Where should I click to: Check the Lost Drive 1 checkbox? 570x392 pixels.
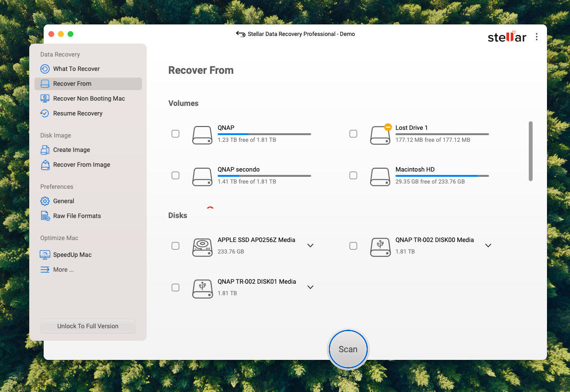click(353, 134)
